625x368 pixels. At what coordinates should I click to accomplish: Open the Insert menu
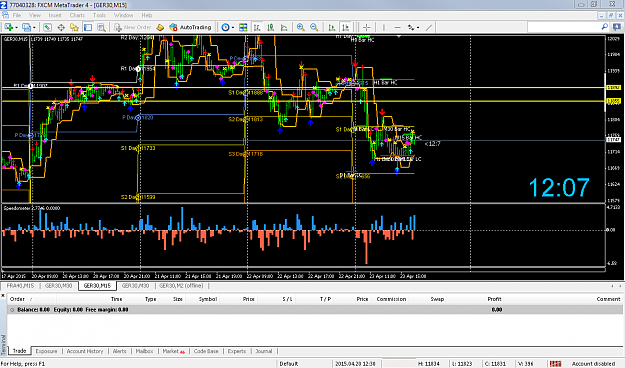pos(55,15)
